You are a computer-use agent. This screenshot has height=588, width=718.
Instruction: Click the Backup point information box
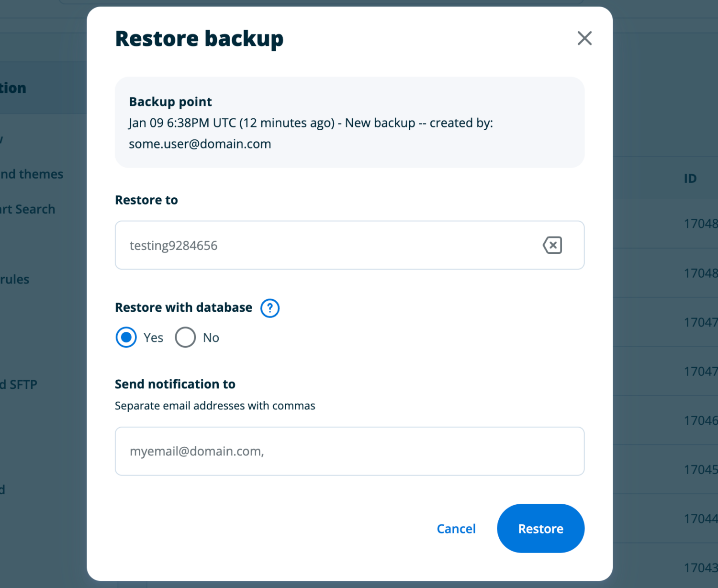click(349, 122)
